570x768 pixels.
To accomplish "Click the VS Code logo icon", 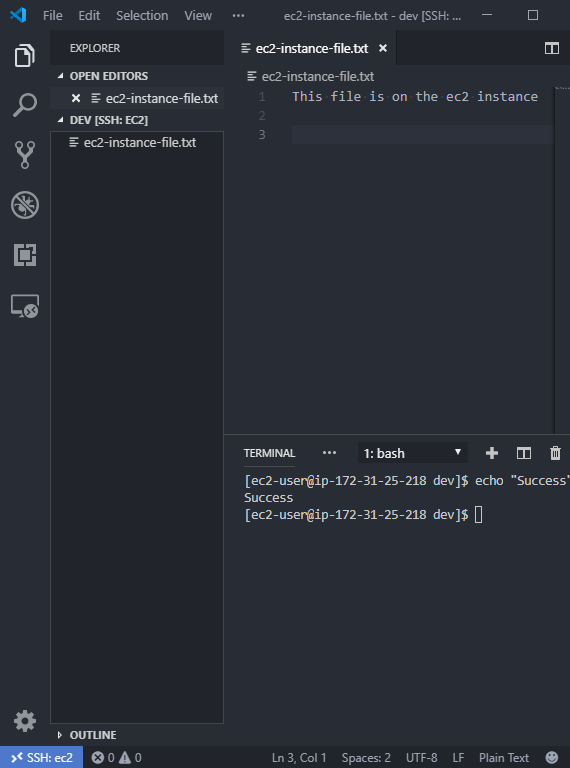I will pyautogui.click(x=18, y=15).
